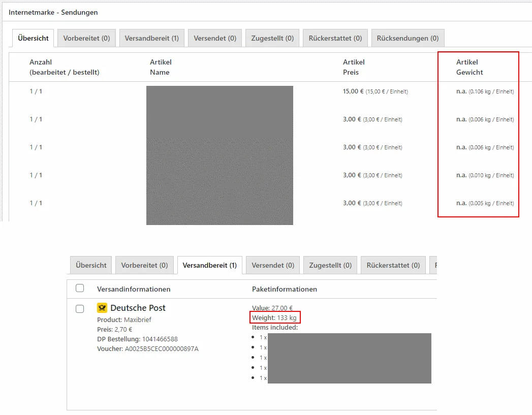Click the weight cell showing 0.010 kg
The height and width of the screenshot is (415, 532).
point(485,175)
